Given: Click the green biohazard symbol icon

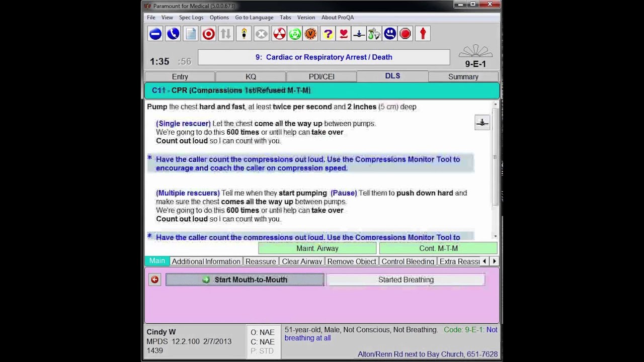Looking at the screenshot, I should pyautogui.click(x=295, y=34).
